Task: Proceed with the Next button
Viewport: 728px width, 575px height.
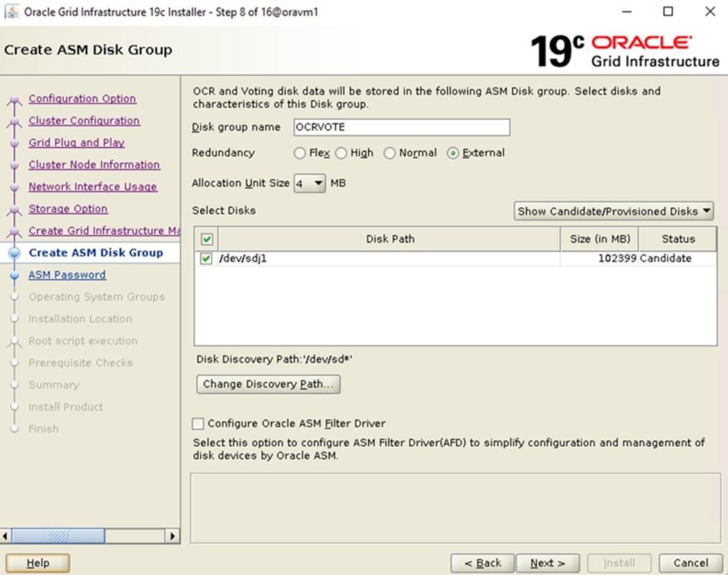Action: [x=548, y=563]
